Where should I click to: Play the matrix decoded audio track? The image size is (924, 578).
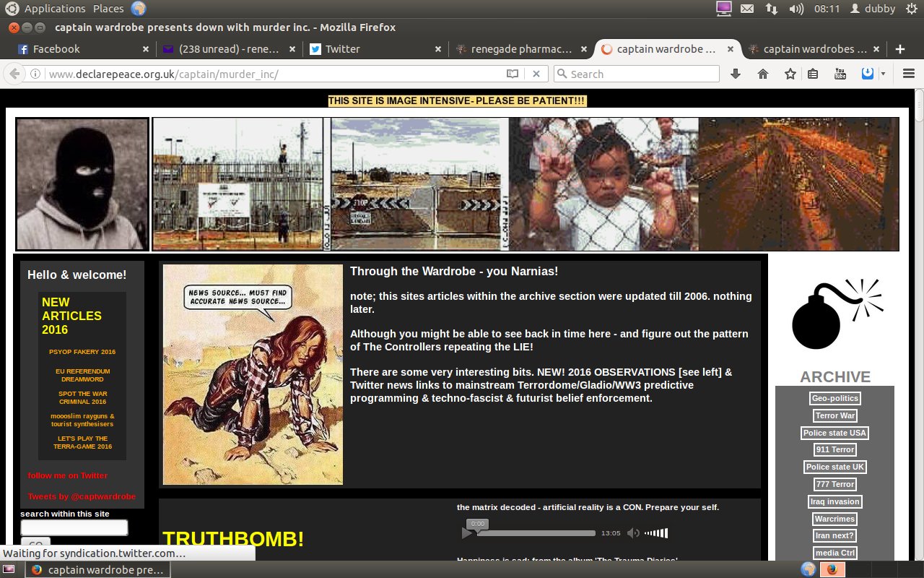pos(467,533)
